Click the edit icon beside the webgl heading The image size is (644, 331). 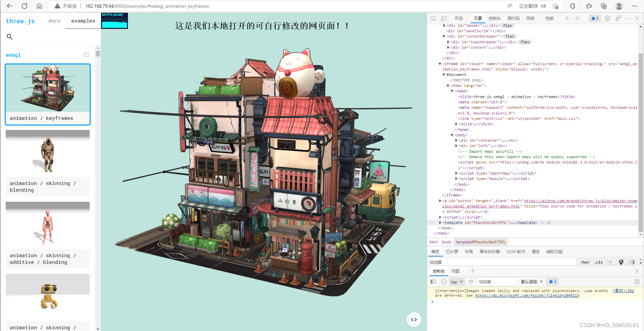86,54
